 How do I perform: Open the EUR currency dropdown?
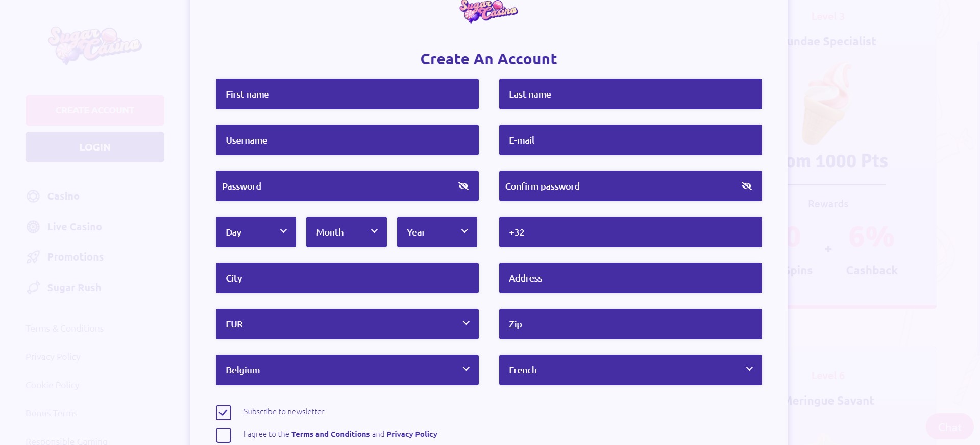pyautogui.click(x=347, y=324)
